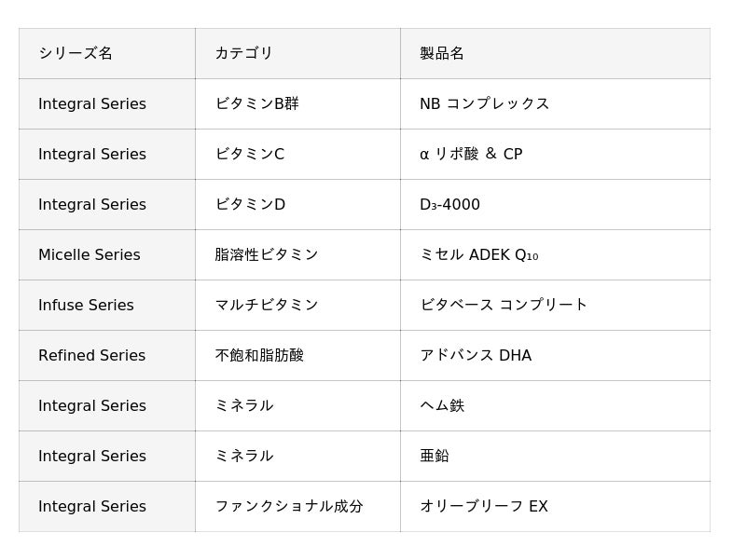Select the Refined Series cell
Image resolution: width=746 pixels, height=560 pixels.
pyautogui.click(x=107, y=355)
